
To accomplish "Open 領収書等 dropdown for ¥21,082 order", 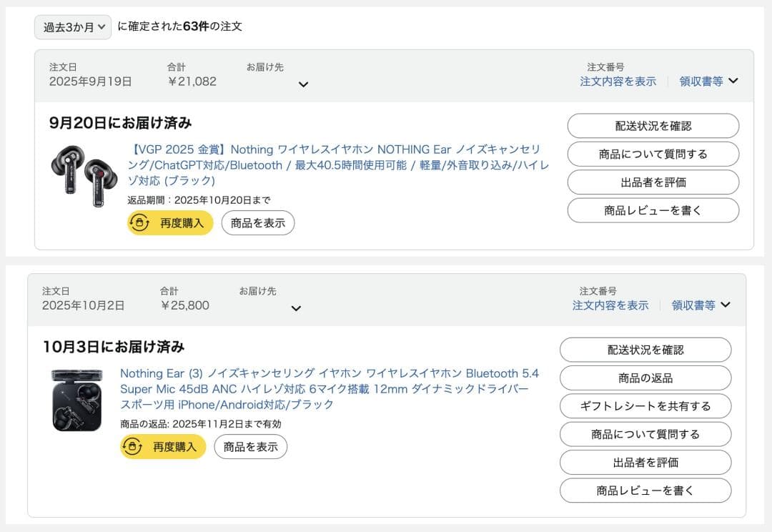I will [708, 82].
